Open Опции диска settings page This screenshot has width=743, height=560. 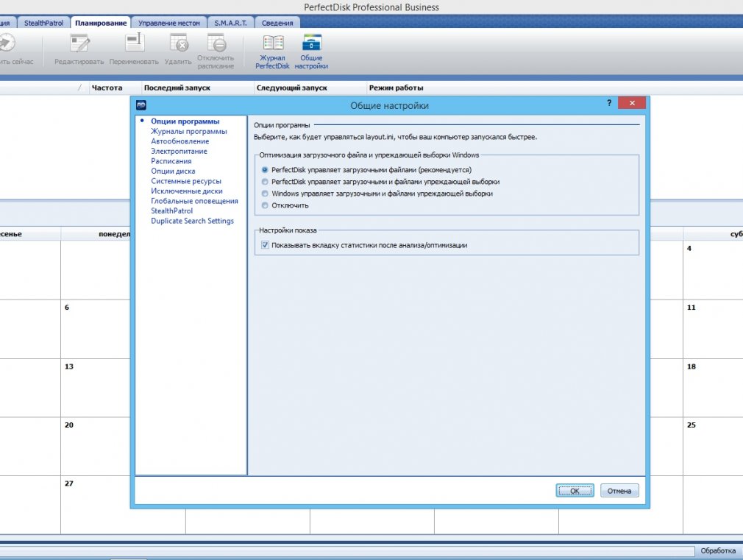tap(173, 171)
